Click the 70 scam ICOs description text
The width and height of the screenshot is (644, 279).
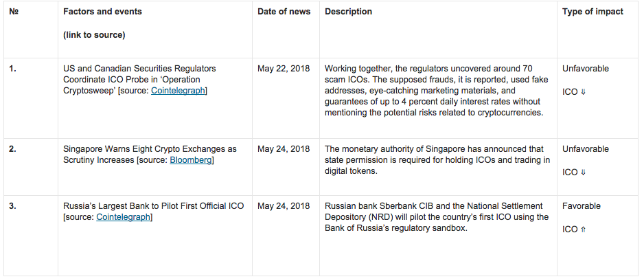[436, 91]
